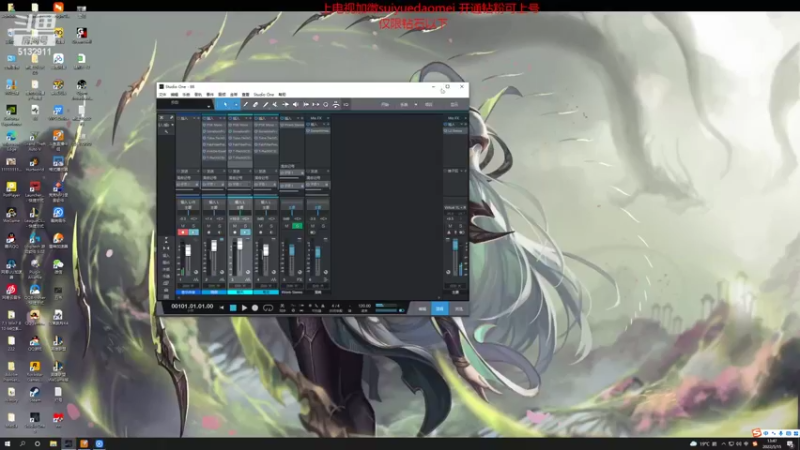Viewport: 800px width, 450px height.
Task: Open the 编辑 menu in menu bar
Action: point(174,94)
